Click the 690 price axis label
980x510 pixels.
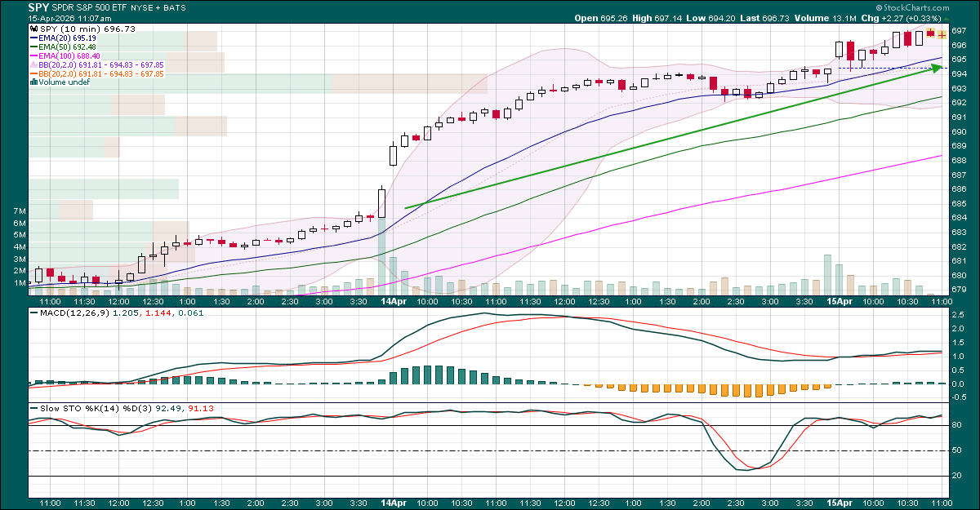click(959, 131)
